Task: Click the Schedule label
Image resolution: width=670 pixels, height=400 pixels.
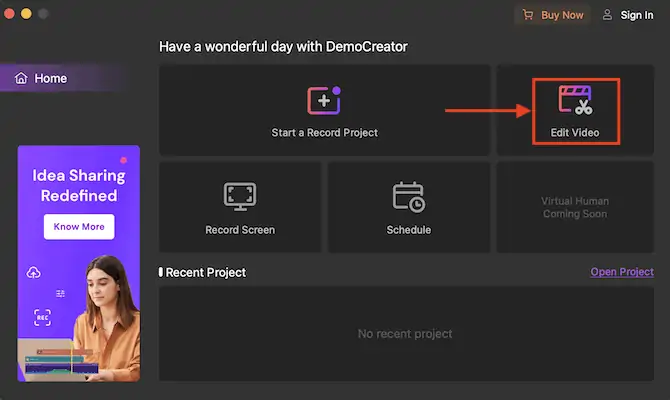Action: click(x=409, y=230)
